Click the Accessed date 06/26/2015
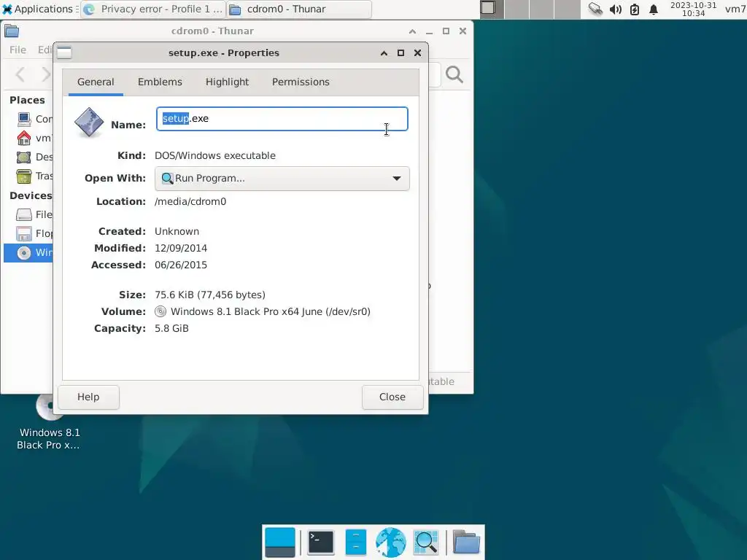747x560 pixels. [x=181, y=265]
